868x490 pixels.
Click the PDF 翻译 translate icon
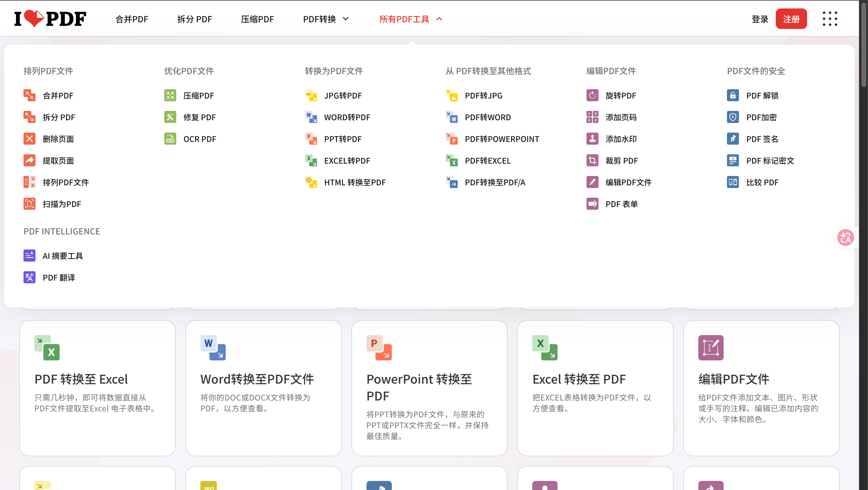(29, 278)
